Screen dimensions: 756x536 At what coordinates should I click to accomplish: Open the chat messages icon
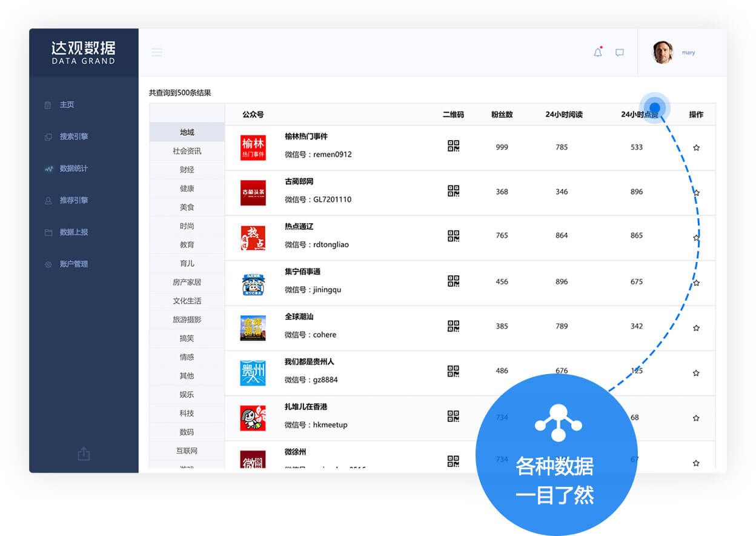(620, 53)
